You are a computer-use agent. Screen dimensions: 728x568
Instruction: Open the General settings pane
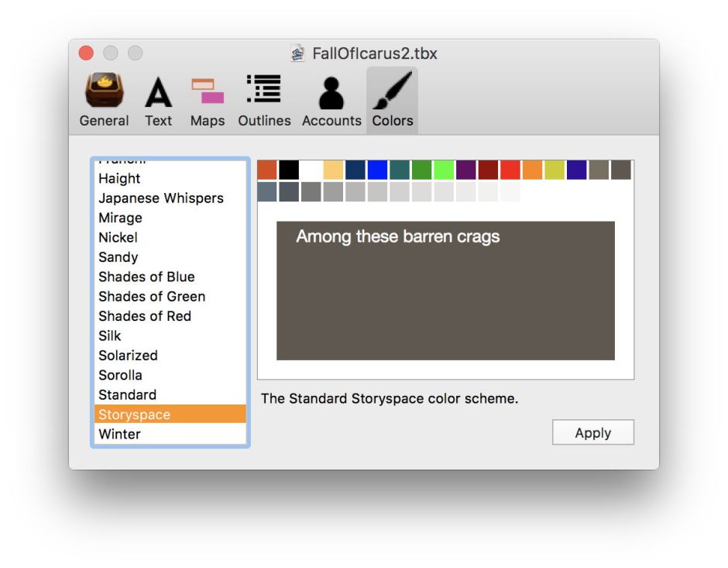[x=104, y=99]
